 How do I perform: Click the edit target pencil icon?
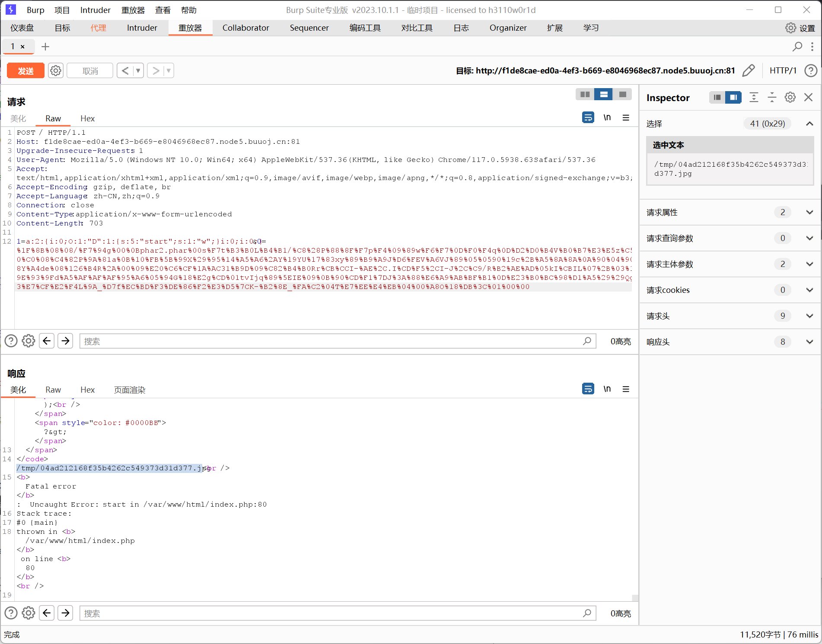click(x=749, y=70)
